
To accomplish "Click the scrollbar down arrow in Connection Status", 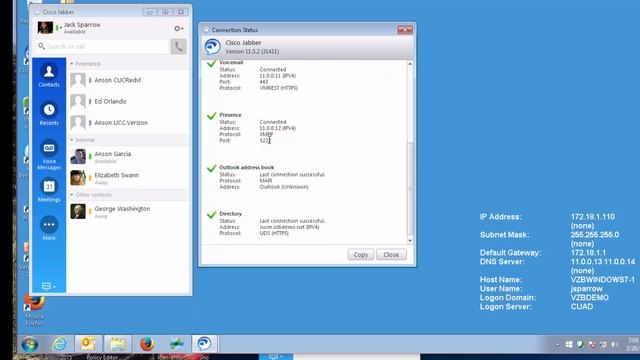I will (410, 241).
